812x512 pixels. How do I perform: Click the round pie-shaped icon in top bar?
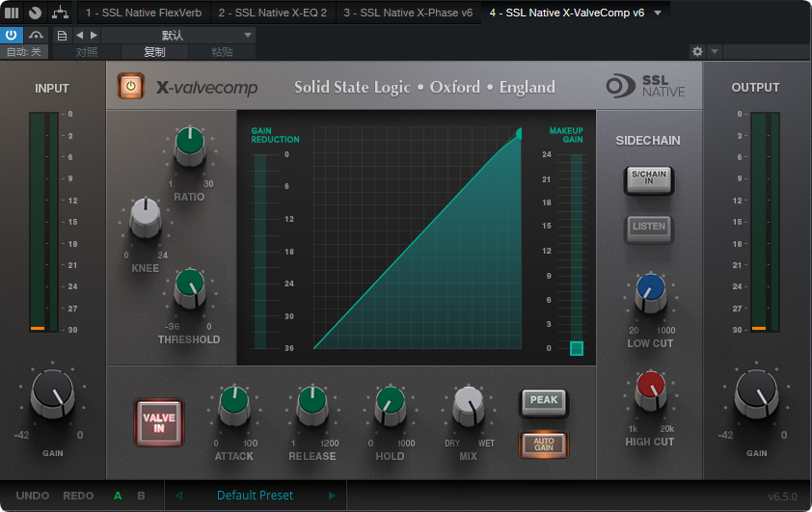(x=36, y=13)
